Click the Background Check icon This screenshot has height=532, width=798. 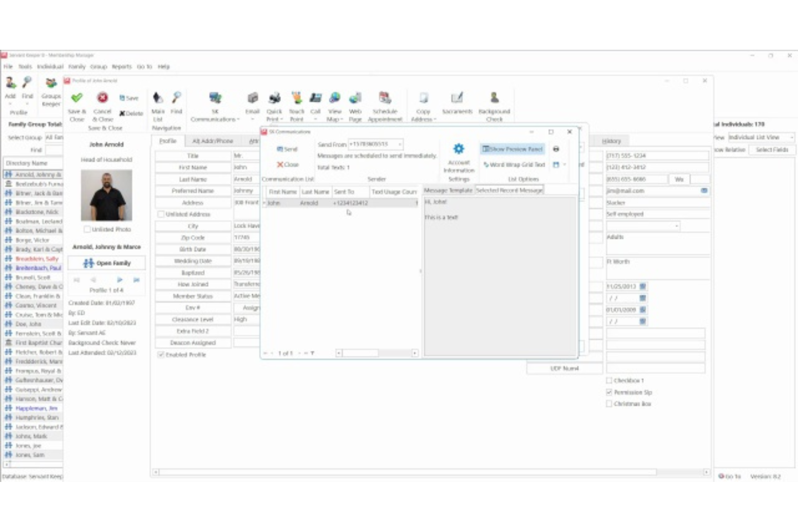494,98
